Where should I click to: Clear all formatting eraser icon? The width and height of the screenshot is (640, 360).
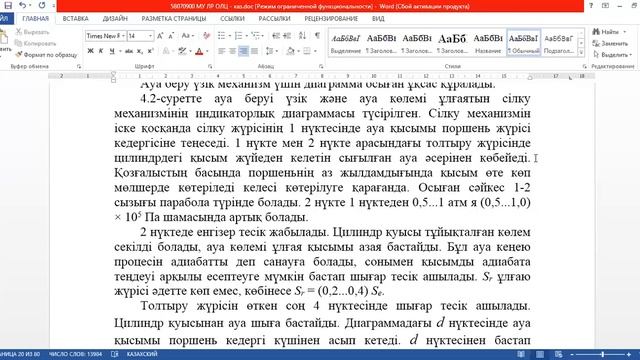(x=206, y=36)
